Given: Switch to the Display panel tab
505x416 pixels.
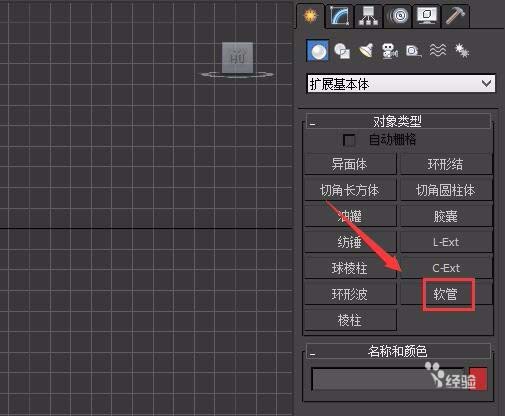Looking at the screenshot, I should coord(427,16).
